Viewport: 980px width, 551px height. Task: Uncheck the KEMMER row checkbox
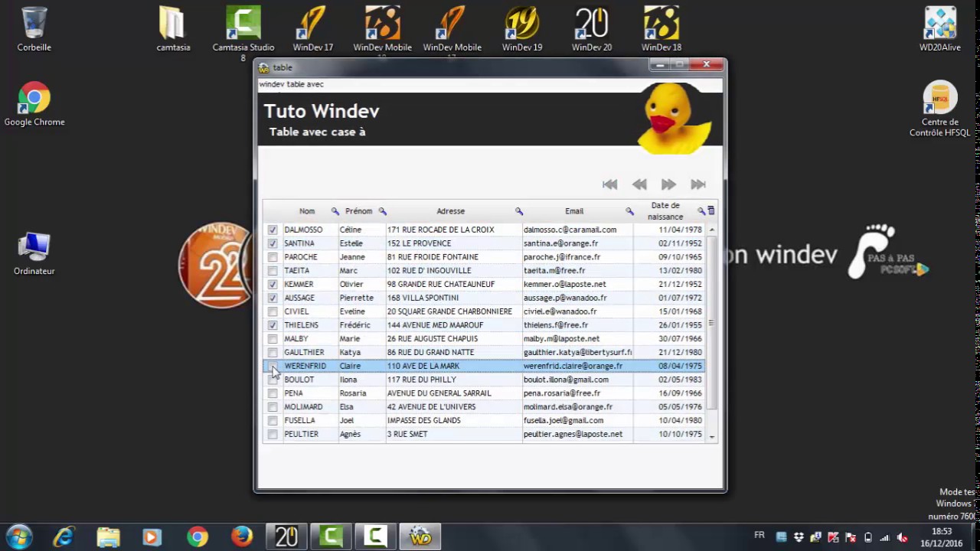point(273,284)
